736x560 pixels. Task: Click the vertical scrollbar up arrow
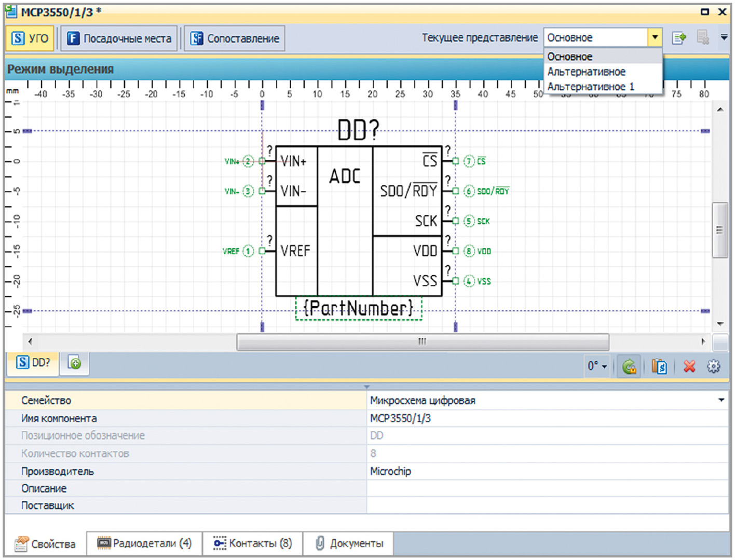click(x=720, y=110)
